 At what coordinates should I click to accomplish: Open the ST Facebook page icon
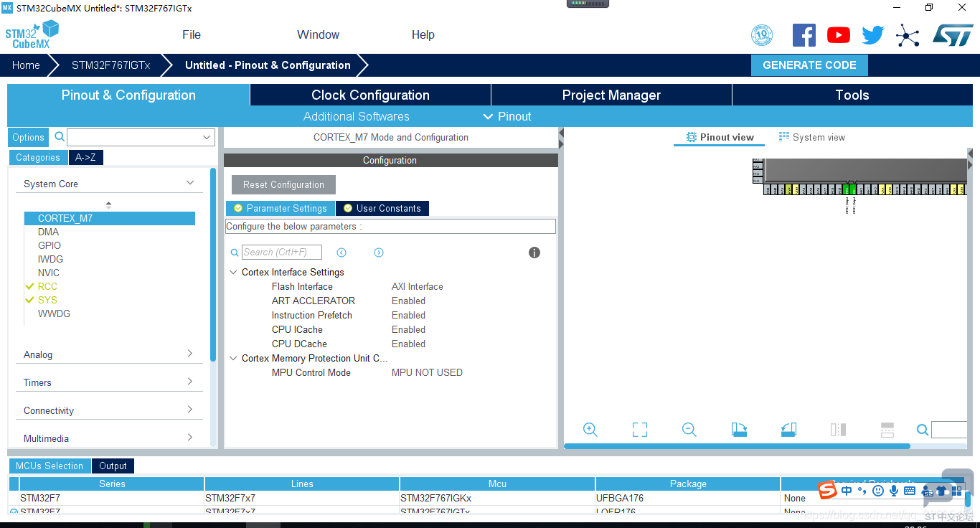pos(804,35)
